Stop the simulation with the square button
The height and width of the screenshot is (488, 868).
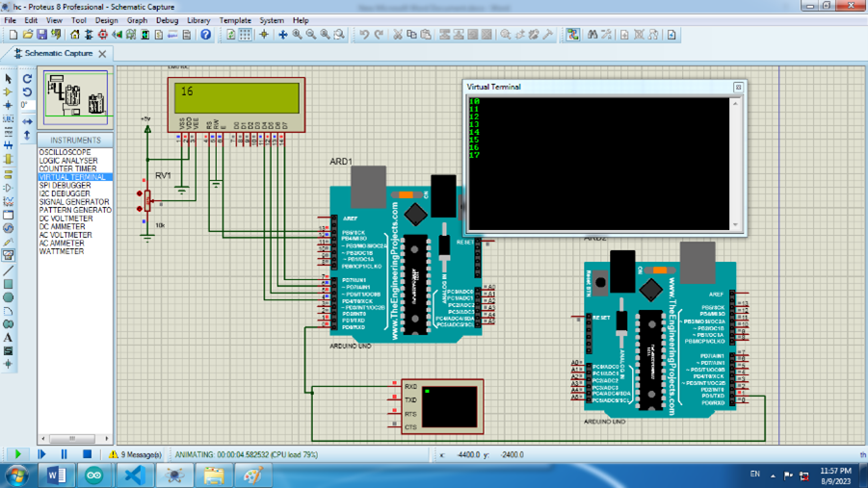[87, 454]
